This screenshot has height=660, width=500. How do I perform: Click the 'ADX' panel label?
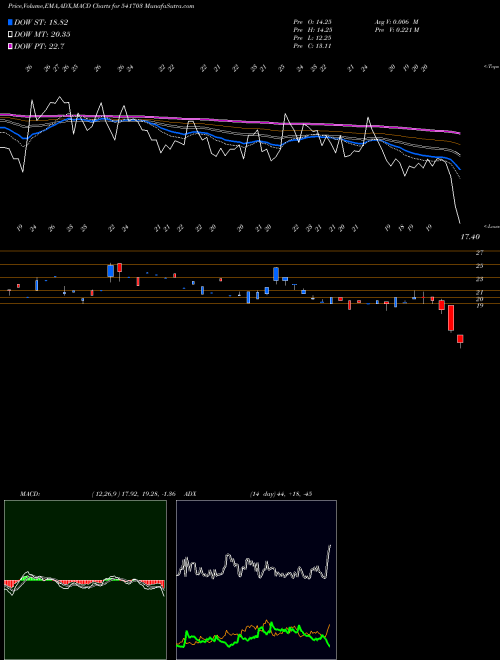pos(190,494)
